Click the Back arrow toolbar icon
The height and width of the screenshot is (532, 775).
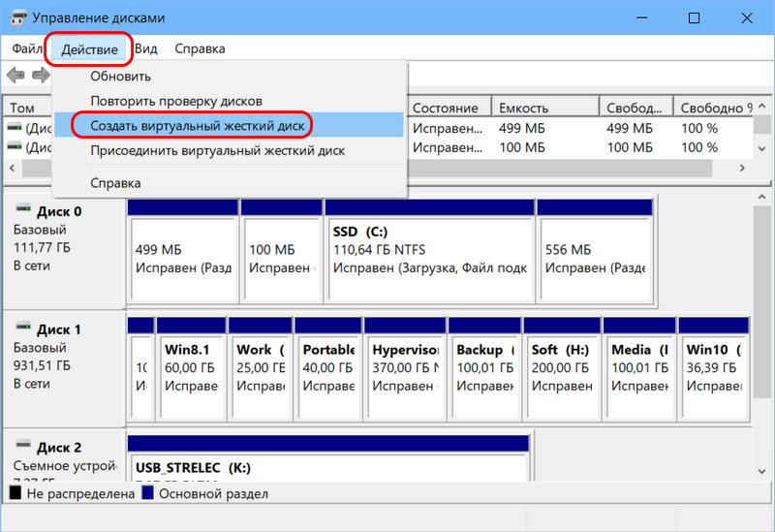15,76
